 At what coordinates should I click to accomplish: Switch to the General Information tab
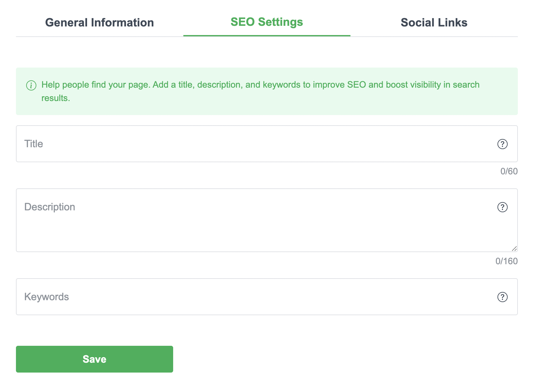click(99, 23)
